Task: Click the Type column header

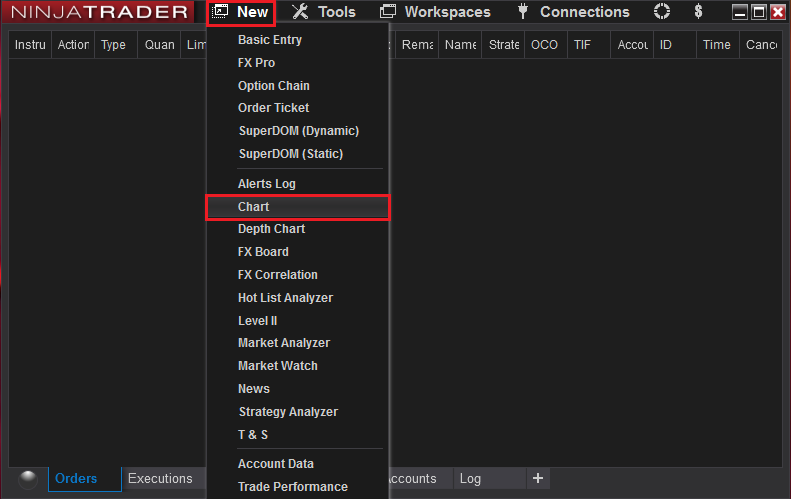Action: point(116,45)
